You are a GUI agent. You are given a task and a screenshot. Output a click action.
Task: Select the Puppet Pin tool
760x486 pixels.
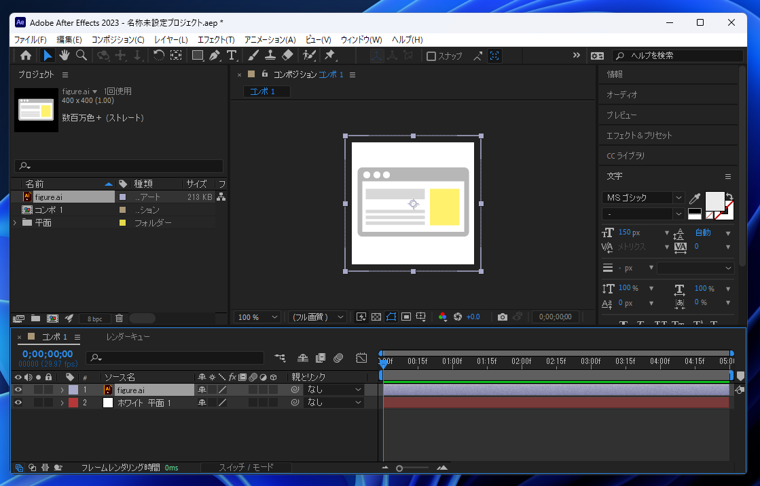coord(330,56)
